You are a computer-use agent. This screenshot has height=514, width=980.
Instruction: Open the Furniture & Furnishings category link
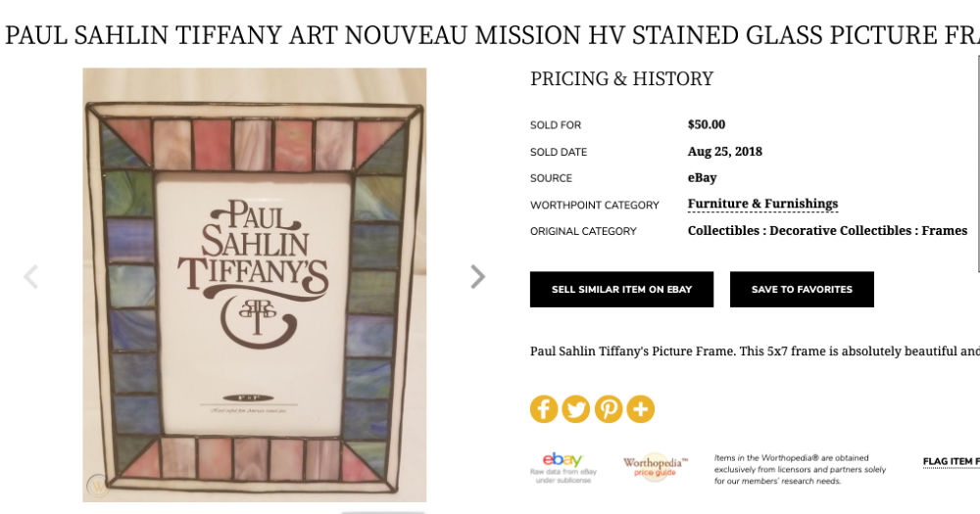coord(762,204)
